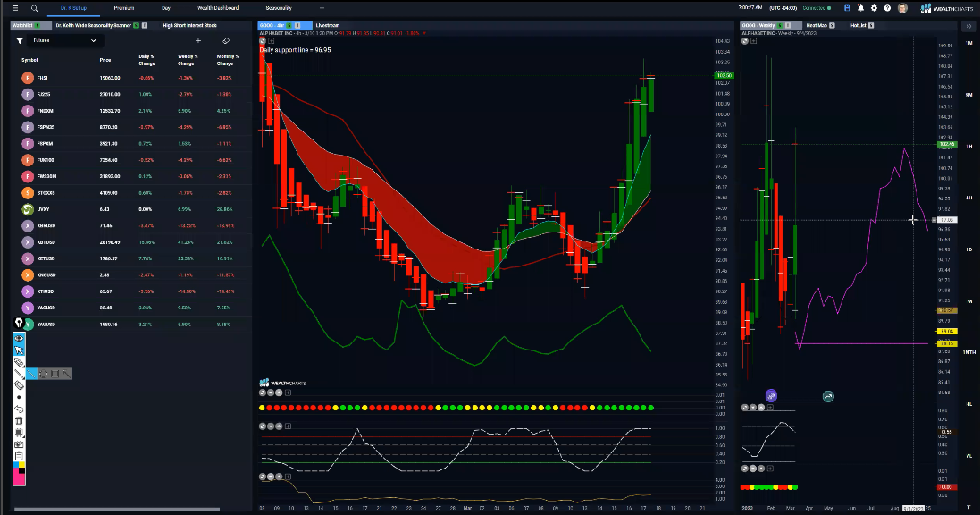Select the eraser annotation tool
Viewport: 980px width, 515px height.
tap(19, 385)
